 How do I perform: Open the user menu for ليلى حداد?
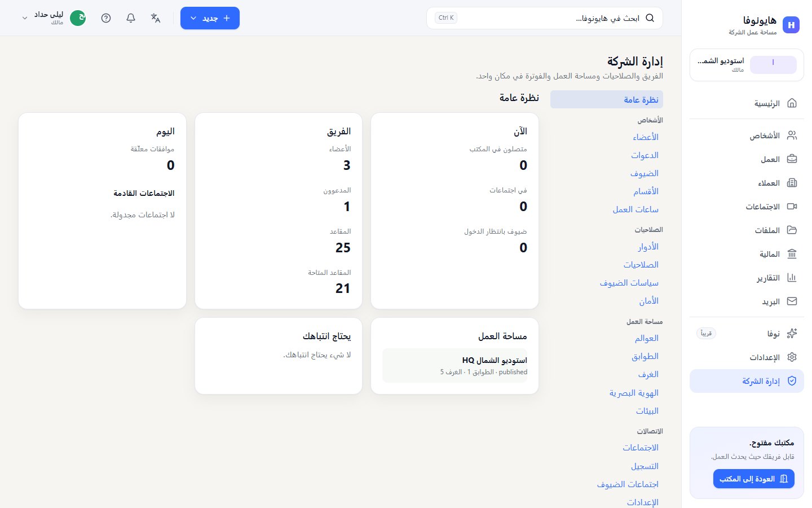(x=53, y=18)
